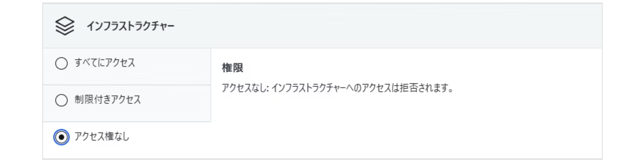The image size is (644, 164).
Task: Click the すべてにアクセス label text
Action: (105, 63)
